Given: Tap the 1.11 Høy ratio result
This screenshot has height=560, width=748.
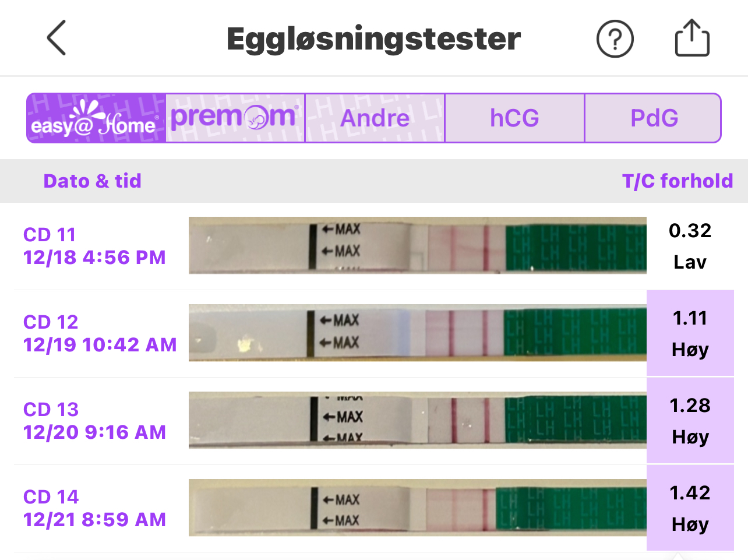Looking at the screenshot, I should (690, 333).
